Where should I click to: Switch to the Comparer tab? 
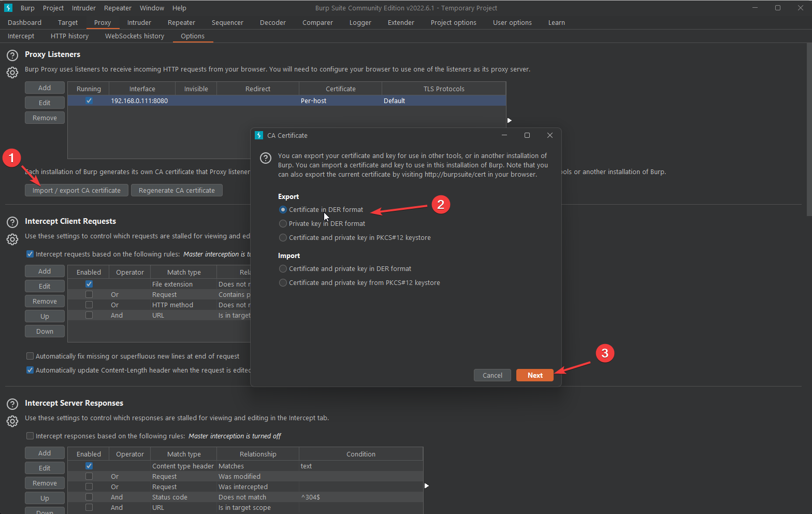(317, 22)
